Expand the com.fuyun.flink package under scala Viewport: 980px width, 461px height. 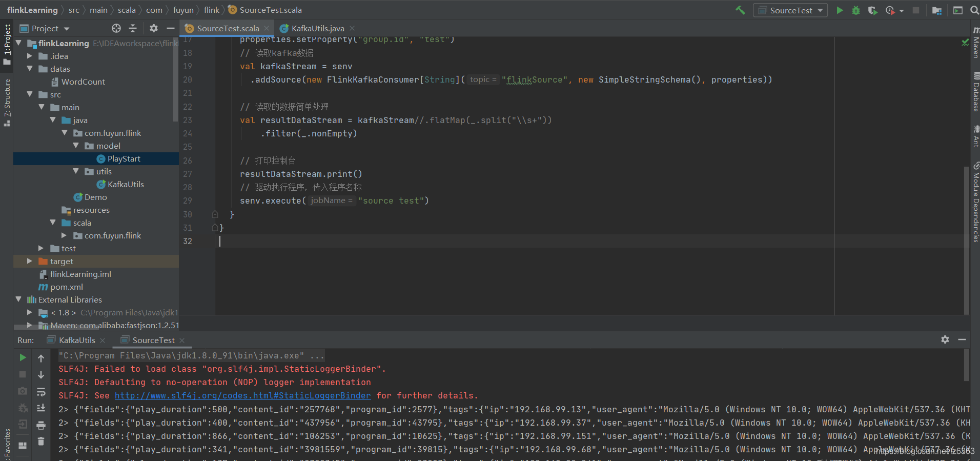(x=64, y=235)
